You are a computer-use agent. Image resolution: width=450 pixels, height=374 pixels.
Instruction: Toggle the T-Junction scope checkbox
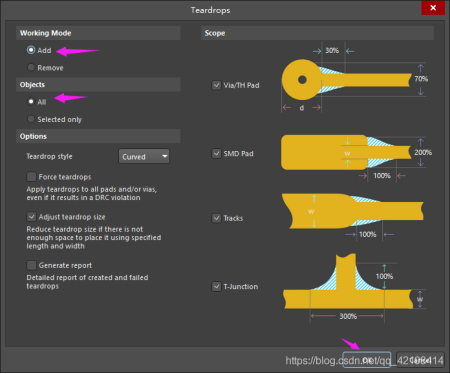(217, 286)
